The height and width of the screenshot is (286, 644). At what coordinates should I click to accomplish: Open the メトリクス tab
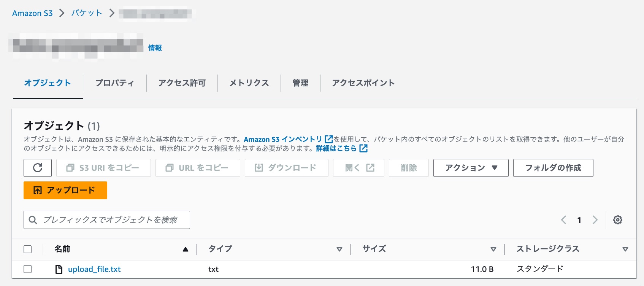[x=249, y=83]
